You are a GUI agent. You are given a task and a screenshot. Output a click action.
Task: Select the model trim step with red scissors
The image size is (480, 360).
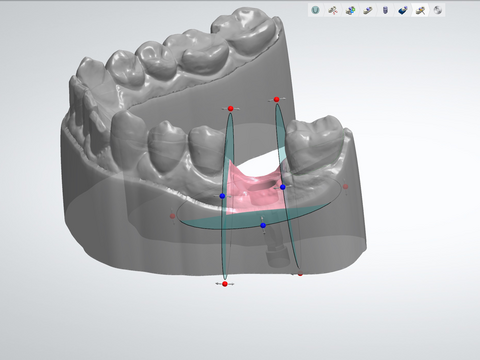coord(333,10)
